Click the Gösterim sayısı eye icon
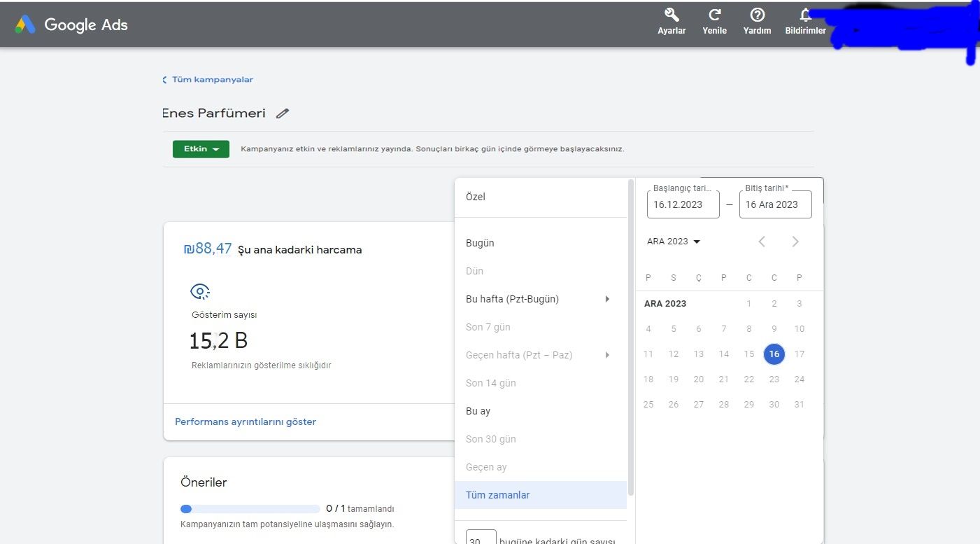980x544 pixels. (200, 291)
